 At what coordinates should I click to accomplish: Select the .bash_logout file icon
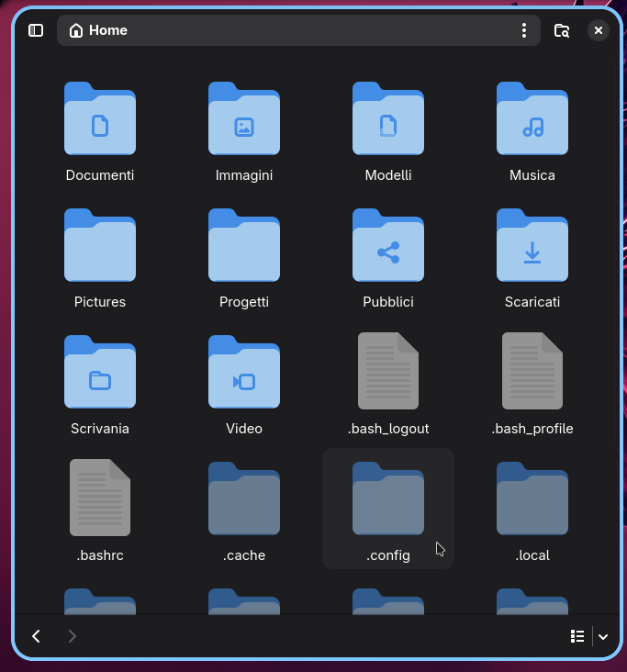pyautogui.click(x=387, y=371)
